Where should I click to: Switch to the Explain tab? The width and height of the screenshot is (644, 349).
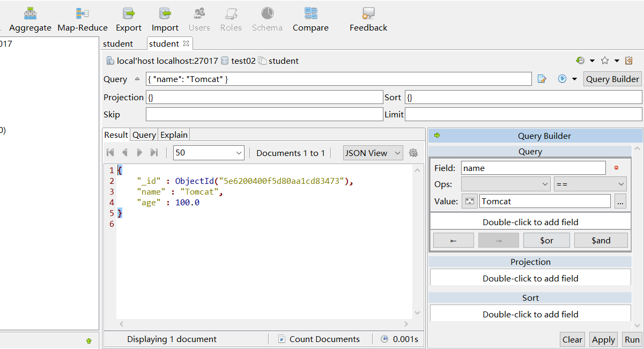tap(174, 135)
